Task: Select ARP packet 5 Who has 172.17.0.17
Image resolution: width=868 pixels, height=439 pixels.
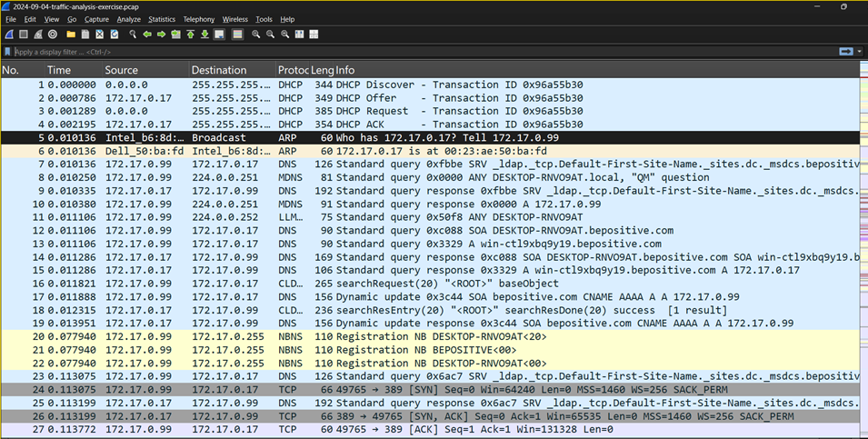Action: click(x=430, y=138)
